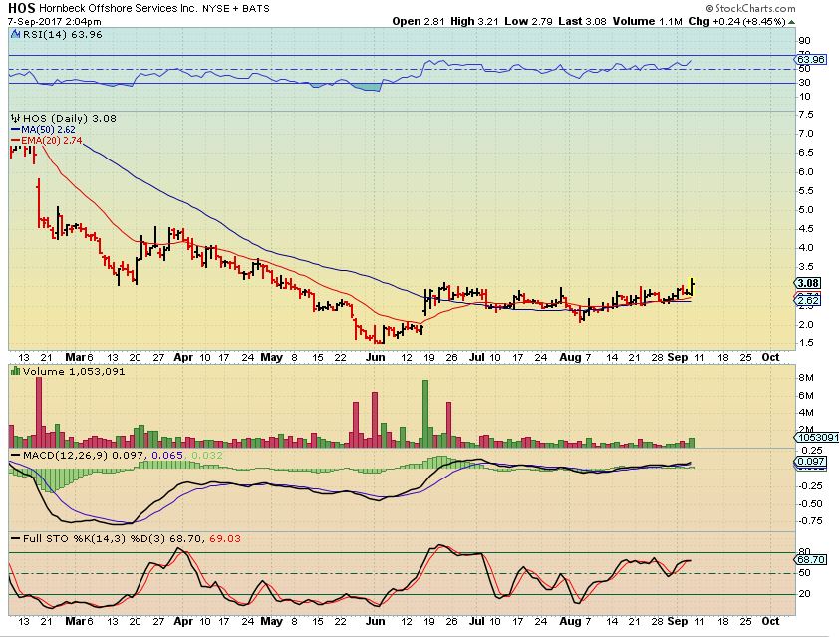Click the Jun label on the price date axis
Image resolution: width=840 pixels, height=637 pixels.
click(x=375, y=357)
